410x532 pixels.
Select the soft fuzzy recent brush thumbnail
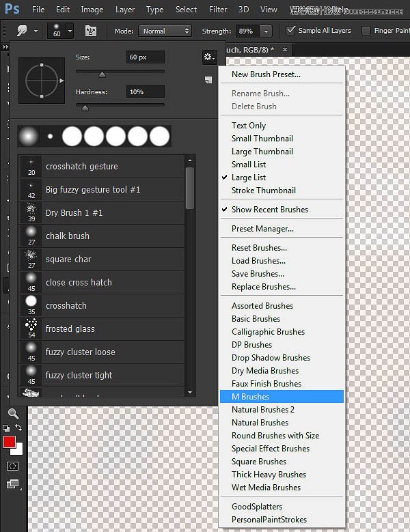pos(29,136)
